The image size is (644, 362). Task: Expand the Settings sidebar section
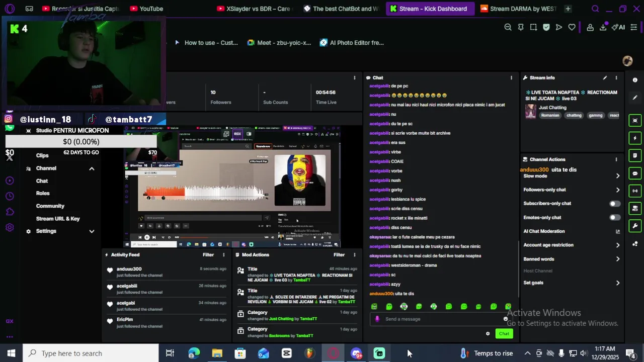[x=92, y=231]
